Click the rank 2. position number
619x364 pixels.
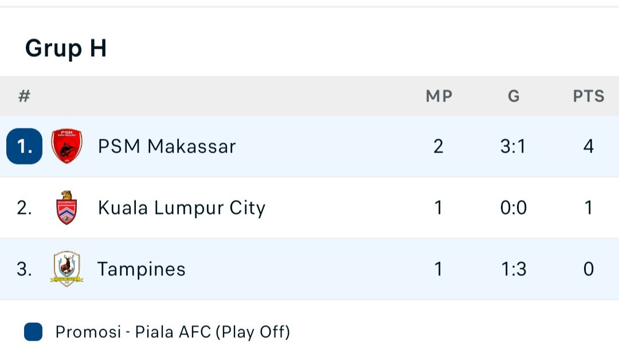click(25, 208)
